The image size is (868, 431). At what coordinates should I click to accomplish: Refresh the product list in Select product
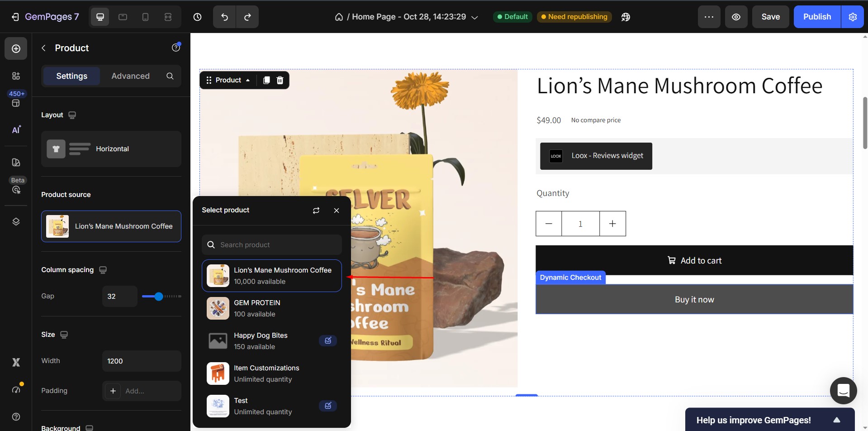click(x=316, y=210)
